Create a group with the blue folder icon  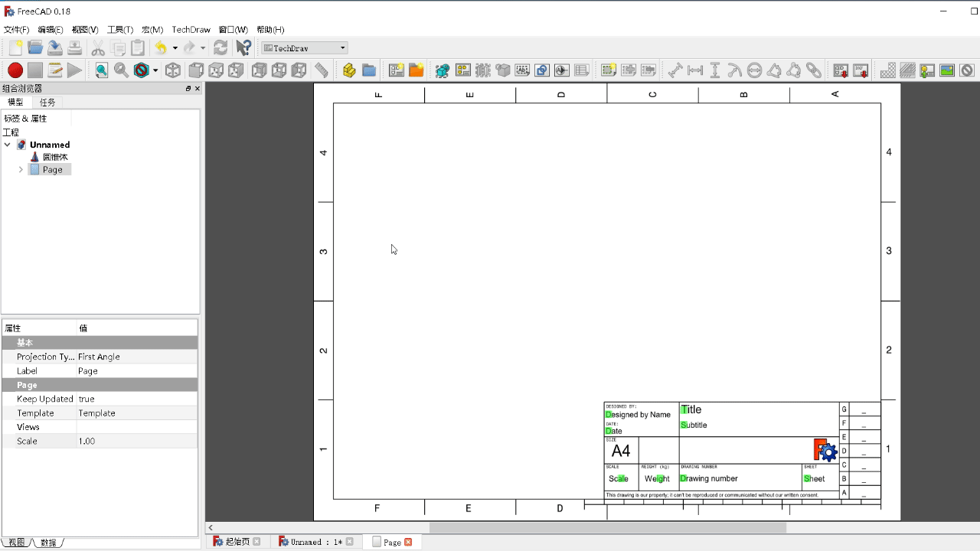pos(369,70)
